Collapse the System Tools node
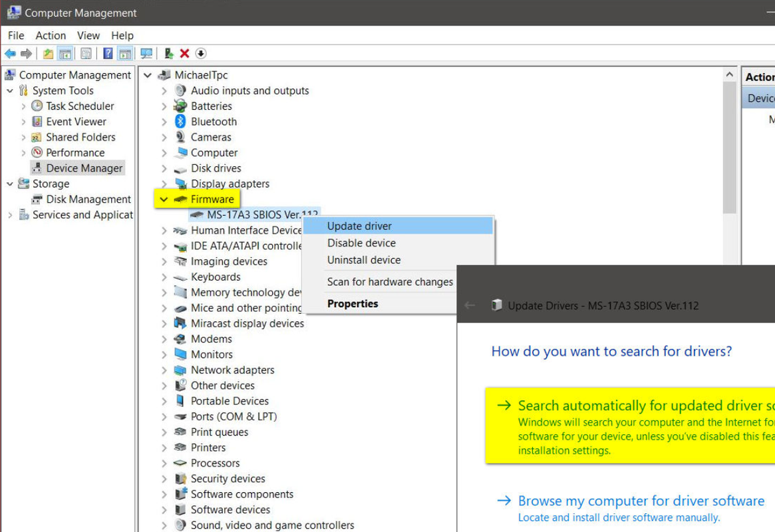 tap(10, 91)
